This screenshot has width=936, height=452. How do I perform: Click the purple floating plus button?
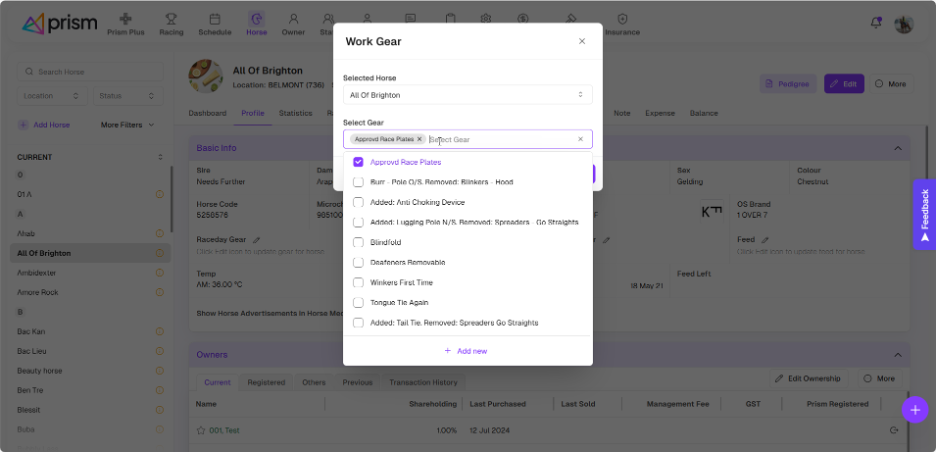914,408
